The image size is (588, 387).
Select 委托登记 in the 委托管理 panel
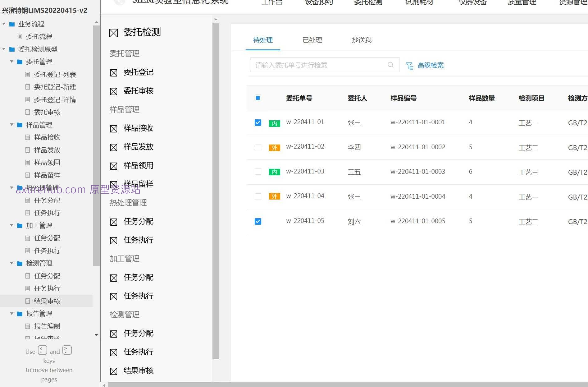[138, 72]
